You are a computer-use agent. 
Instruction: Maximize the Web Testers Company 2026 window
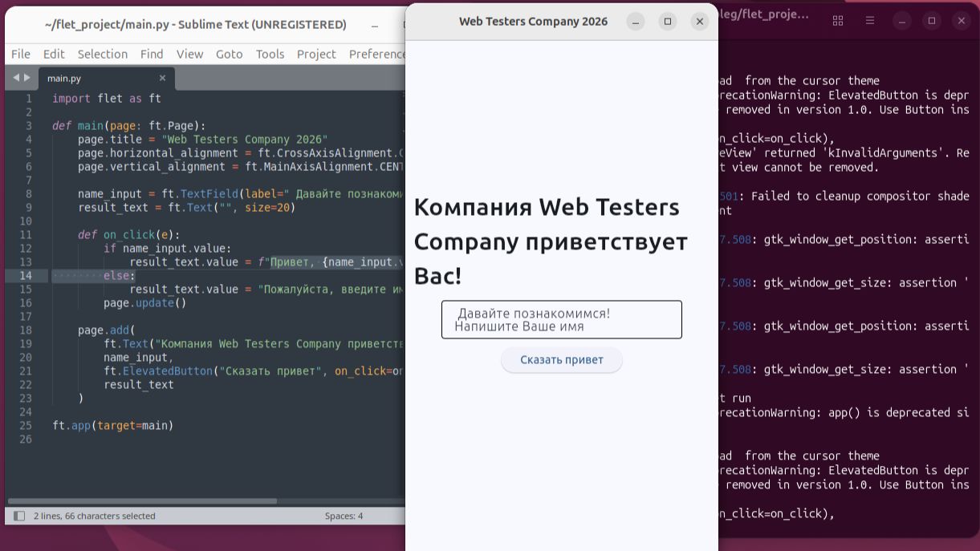(x=668, y=22)
